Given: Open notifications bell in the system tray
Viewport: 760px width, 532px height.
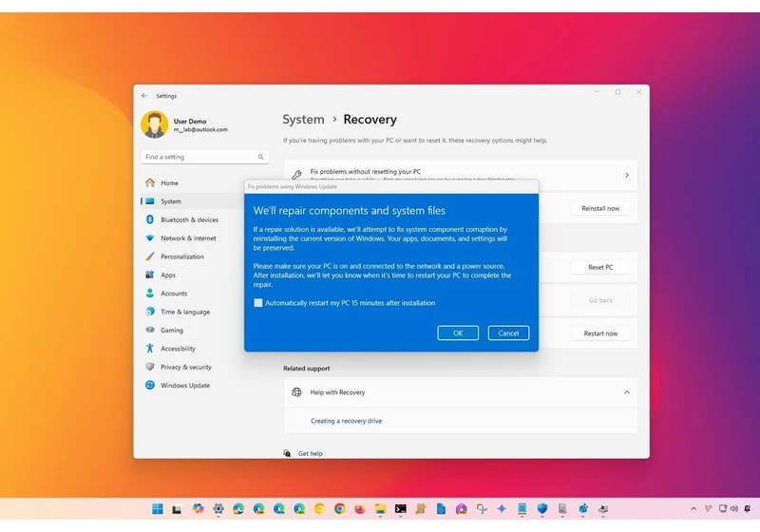Looking at the screenshot, I should (748, 509).
